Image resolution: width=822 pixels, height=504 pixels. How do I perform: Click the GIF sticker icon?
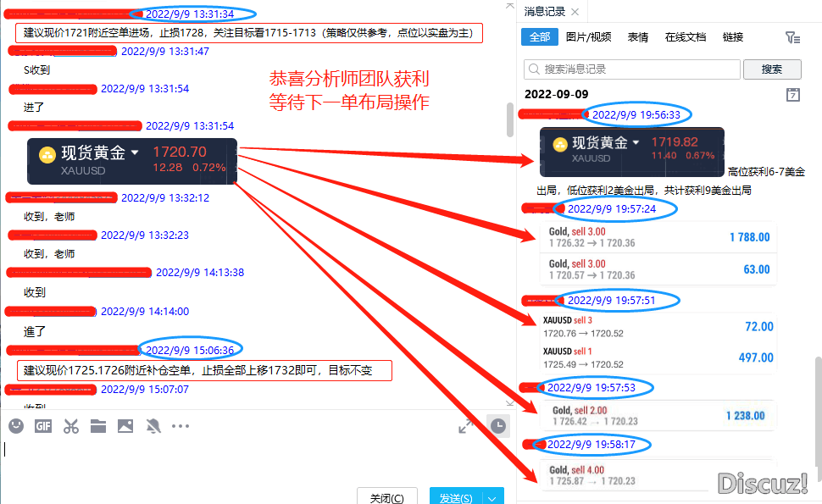pos(43,426)
